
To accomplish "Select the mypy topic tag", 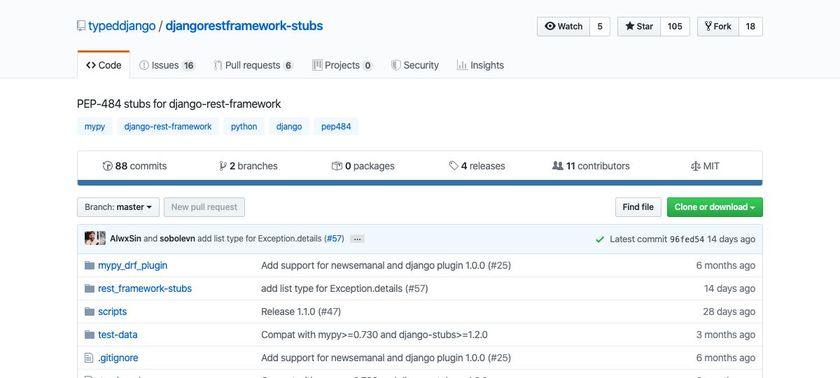I will pos(95,127).
